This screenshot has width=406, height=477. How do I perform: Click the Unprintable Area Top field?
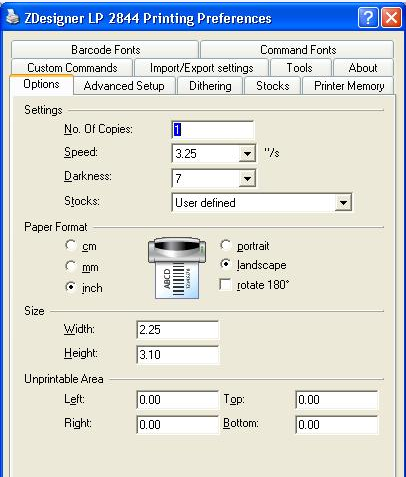pos(337,400)
